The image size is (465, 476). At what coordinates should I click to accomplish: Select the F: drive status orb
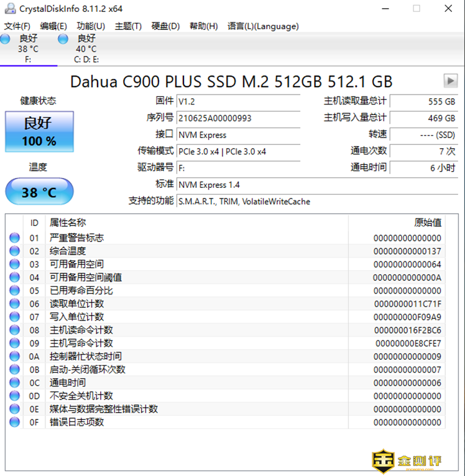click(x=6, y=39)
